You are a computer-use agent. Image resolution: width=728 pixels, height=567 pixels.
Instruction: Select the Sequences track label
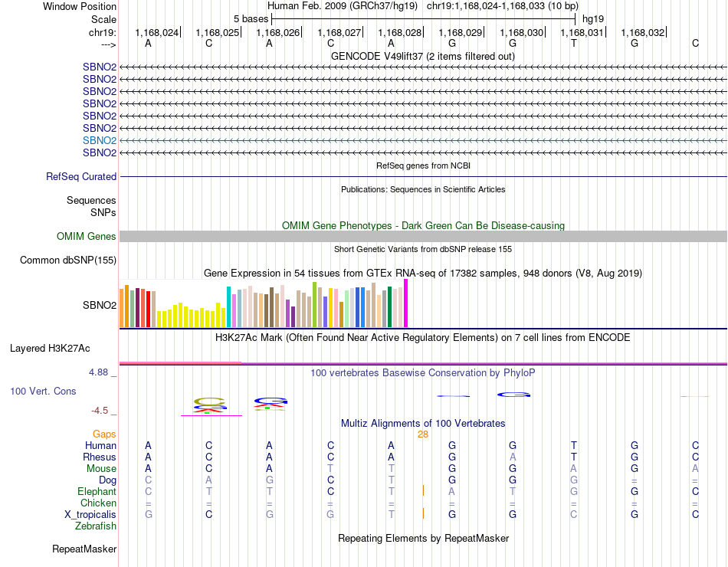(91, 200)
